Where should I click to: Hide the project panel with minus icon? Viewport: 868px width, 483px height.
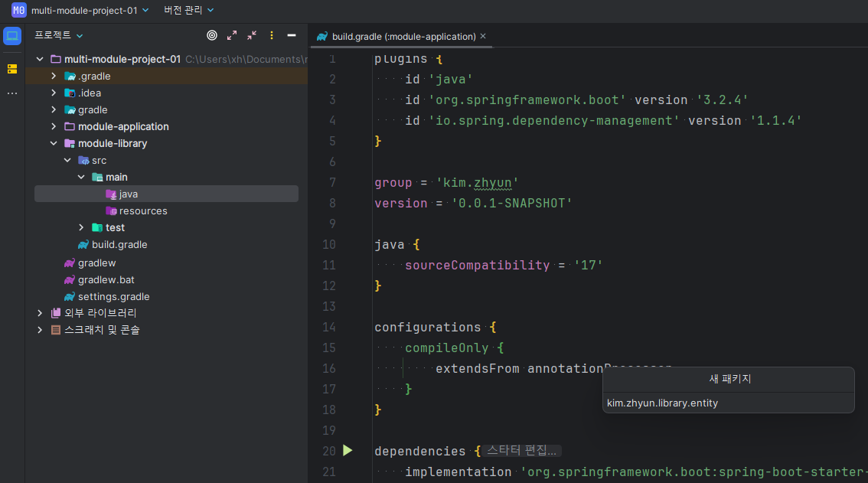[292, 35]
